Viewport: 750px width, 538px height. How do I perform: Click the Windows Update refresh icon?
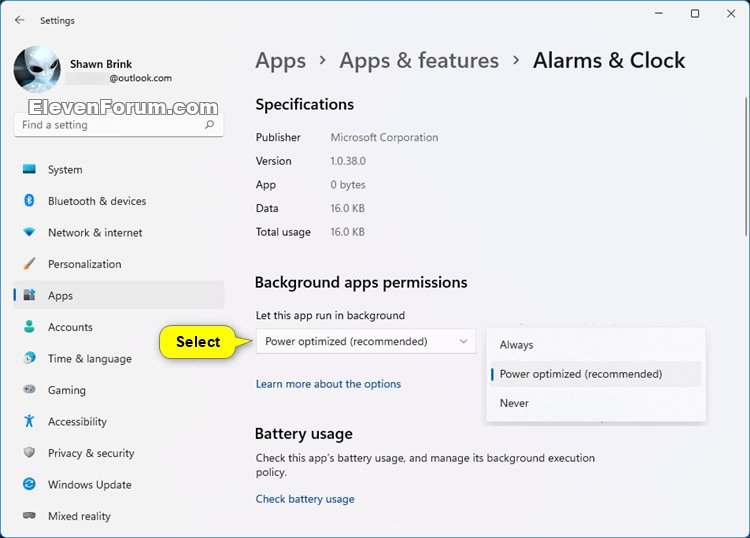pyautogui.click(x=29, y=484)
